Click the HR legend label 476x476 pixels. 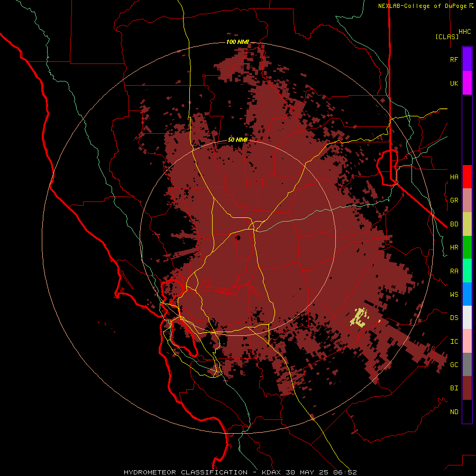point(454,248)
